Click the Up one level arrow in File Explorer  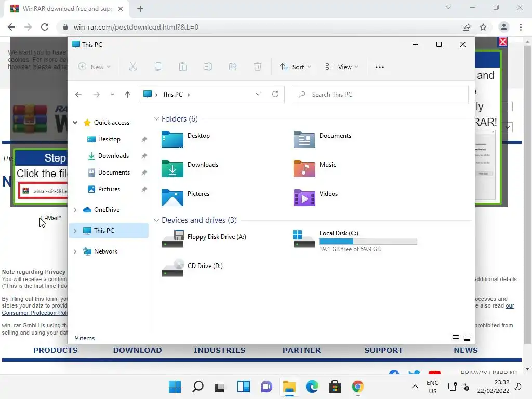[x=128, y=95]
